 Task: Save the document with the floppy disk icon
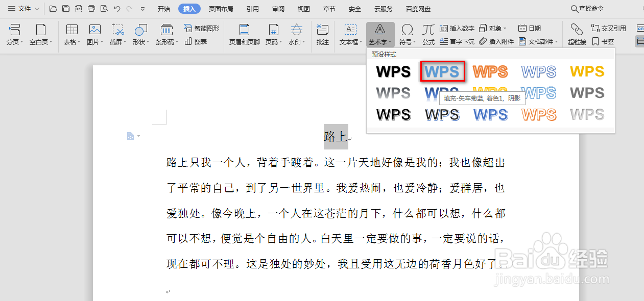point(66,9)
